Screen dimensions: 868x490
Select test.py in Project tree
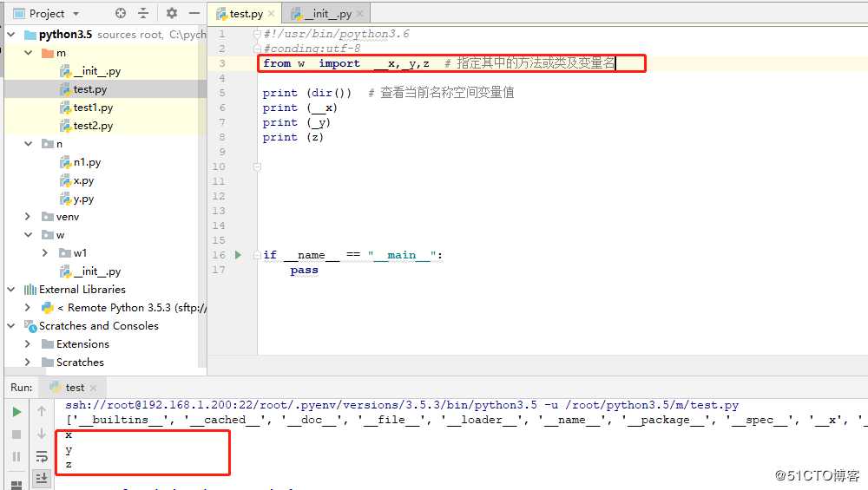(83, 89)
